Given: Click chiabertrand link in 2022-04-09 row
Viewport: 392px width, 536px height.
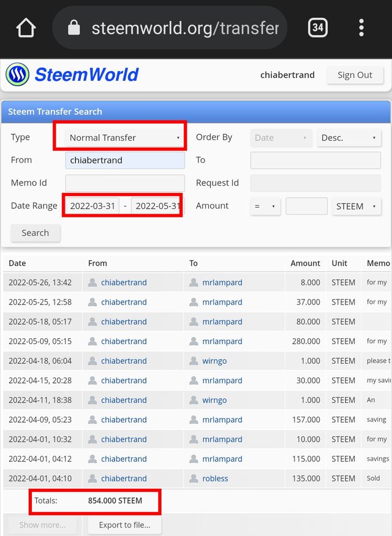Looking at the screenshot, I should pos(124,420).
